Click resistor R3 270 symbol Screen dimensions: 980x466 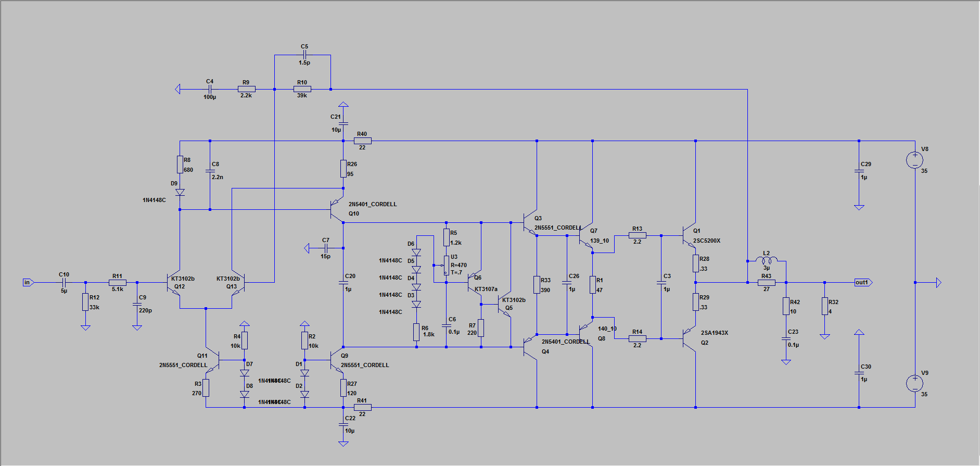(x=206, y=388)
